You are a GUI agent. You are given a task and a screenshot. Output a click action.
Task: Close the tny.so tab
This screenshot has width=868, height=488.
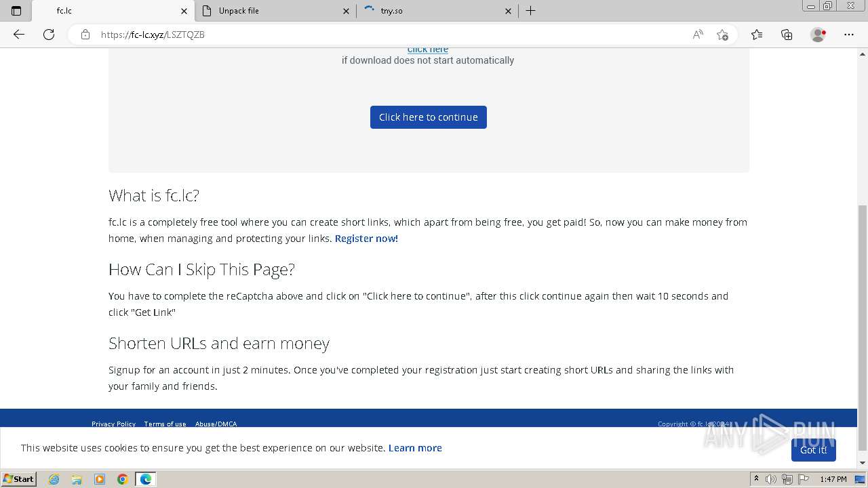(508, 11)
